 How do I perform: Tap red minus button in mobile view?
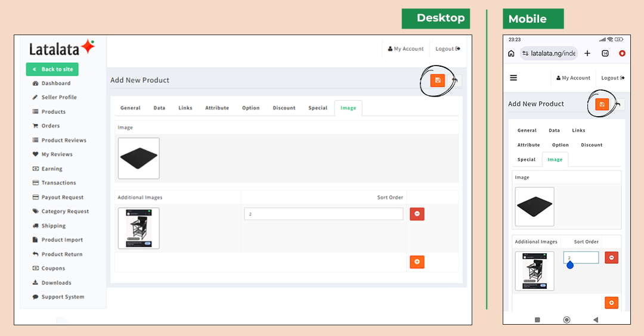(611, 257)
